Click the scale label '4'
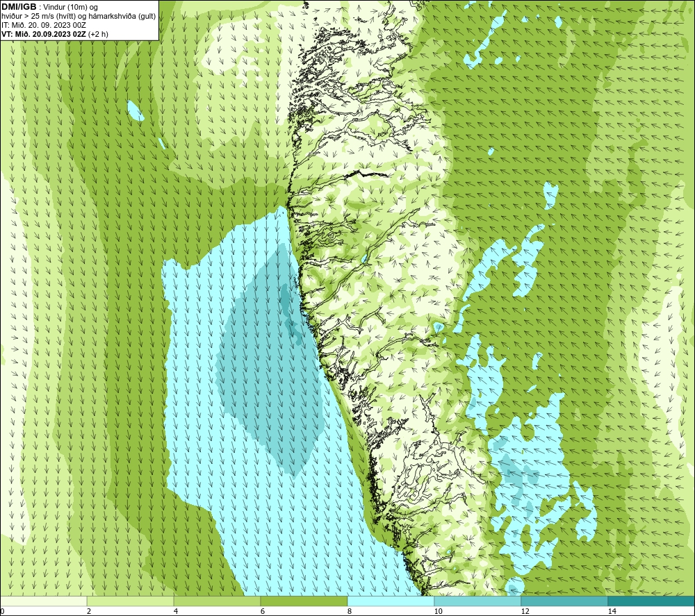Screen dimensions: 695x616 [176, 611]
